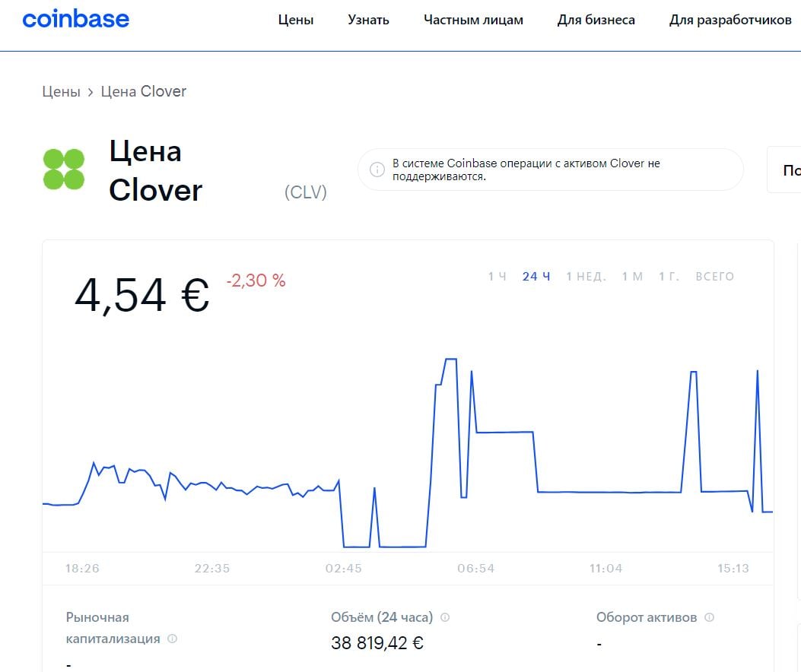Select the 1 Г. chart range

pos(669,277)
